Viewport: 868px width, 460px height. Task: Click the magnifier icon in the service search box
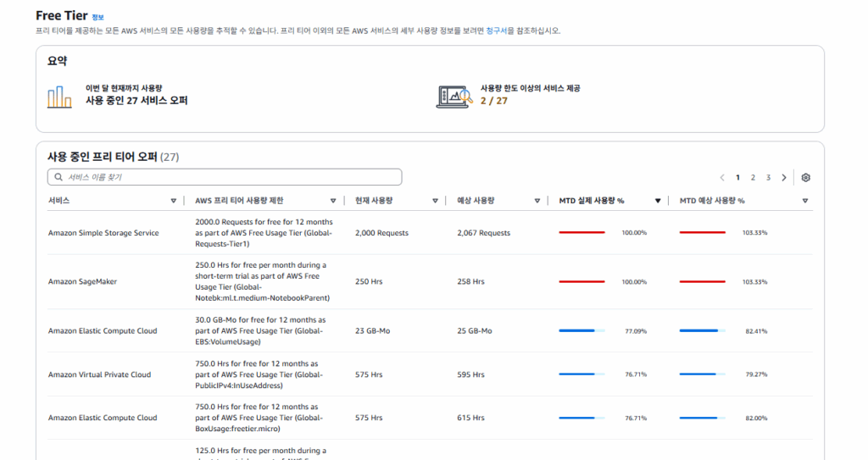58,177
